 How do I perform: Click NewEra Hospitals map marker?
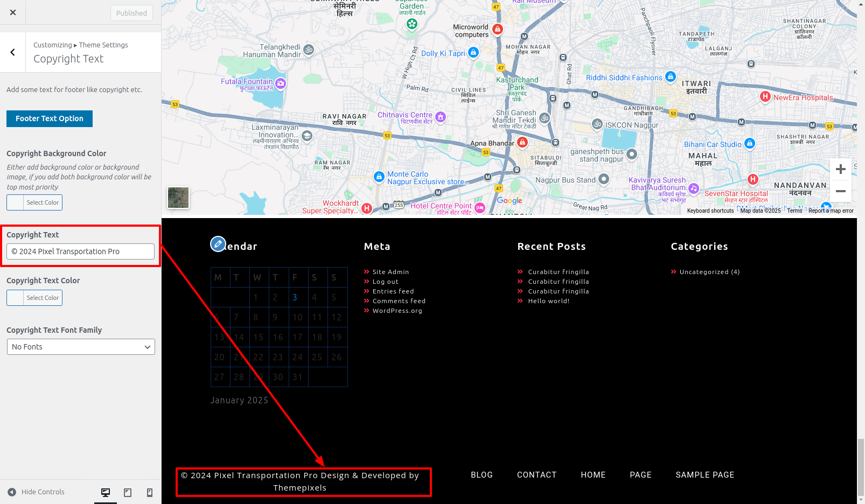(765, 96)
